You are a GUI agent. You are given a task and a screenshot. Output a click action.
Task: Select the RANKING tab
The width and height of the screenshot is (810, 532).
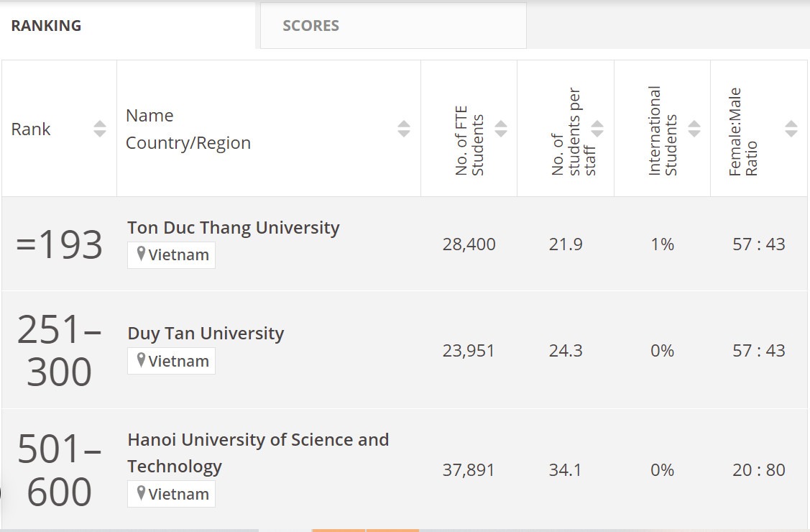coord(46,26)
